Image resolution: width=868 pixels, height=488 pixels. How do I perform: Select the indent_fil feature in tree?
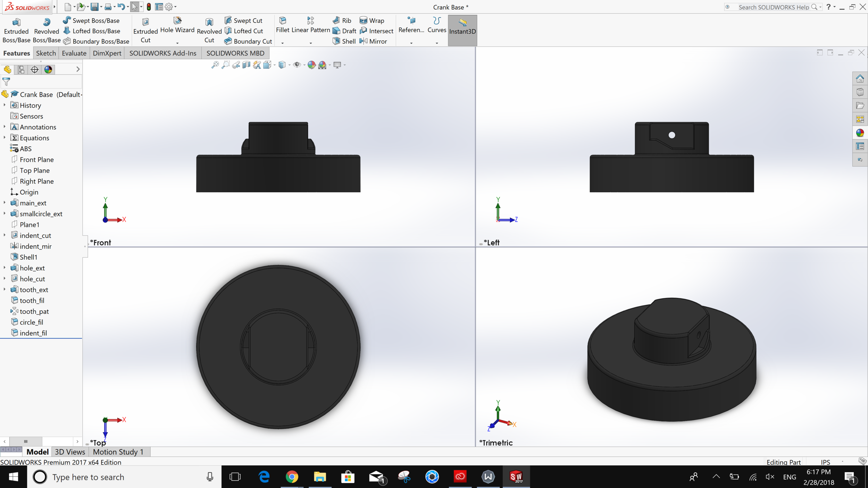(33, 333)
